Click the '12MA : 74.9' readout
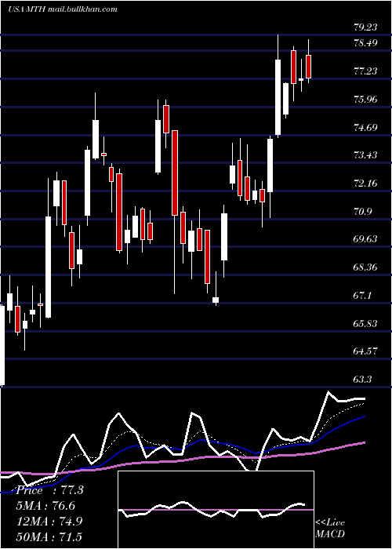 point(49,521)
